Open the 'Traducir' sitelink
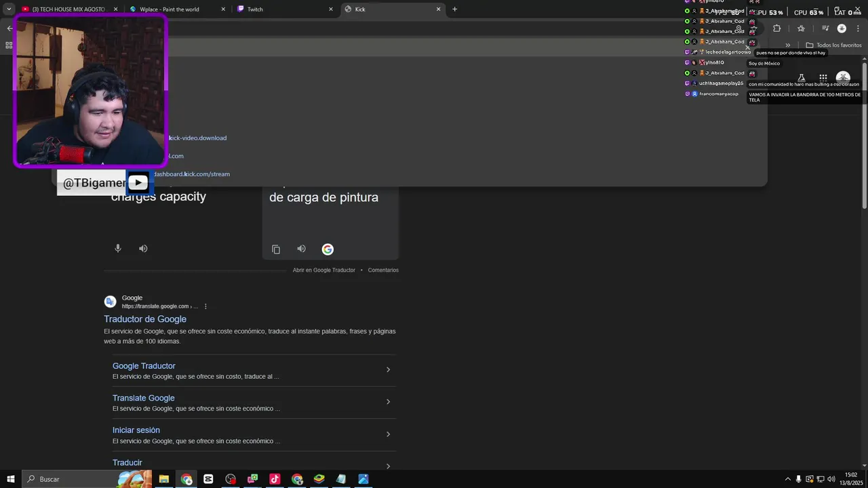The image size is (868, 488). click(x=127, y=463)
